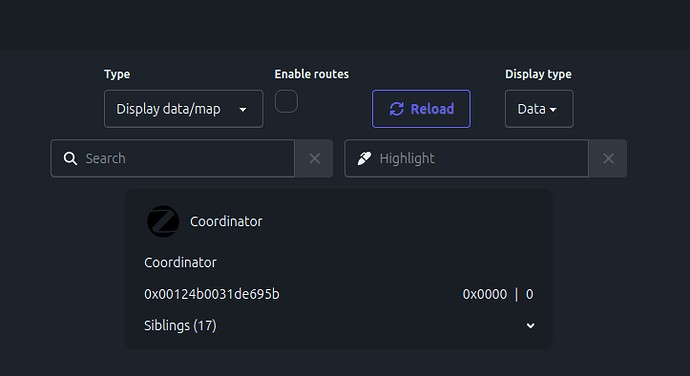
Task: Click the Siblings (17) label
Action: click(x=180, y=326)
